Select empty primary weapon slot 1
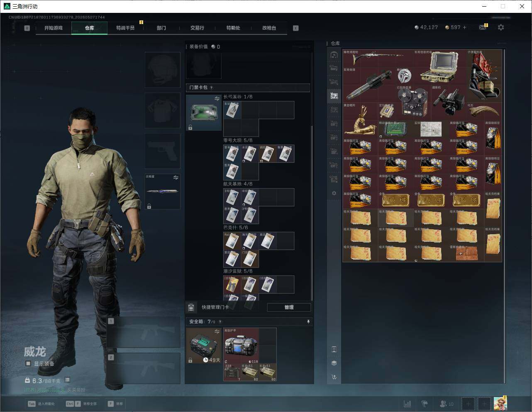Viewport: 532px width, 412px height. (x=143, y=332)
